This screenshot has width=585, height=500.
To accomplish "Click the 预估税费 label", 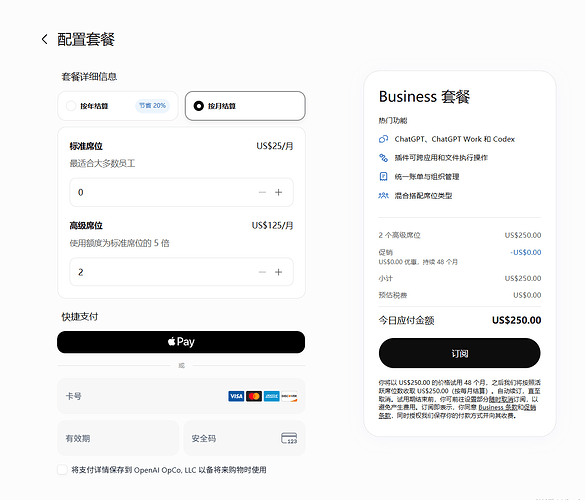I will tap(393, 295).
